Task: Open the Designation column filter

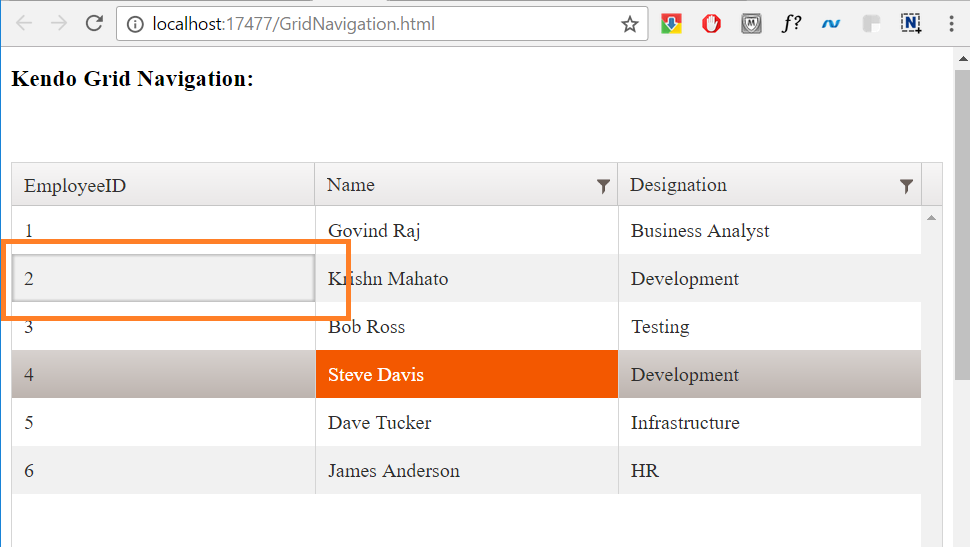Action: click(906, 186)
